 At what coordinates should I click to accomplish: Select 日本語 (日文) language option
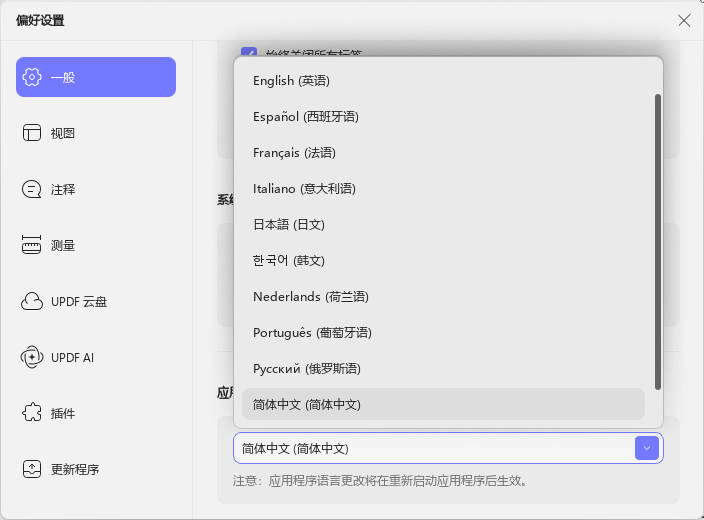click(x=444, y=225)
